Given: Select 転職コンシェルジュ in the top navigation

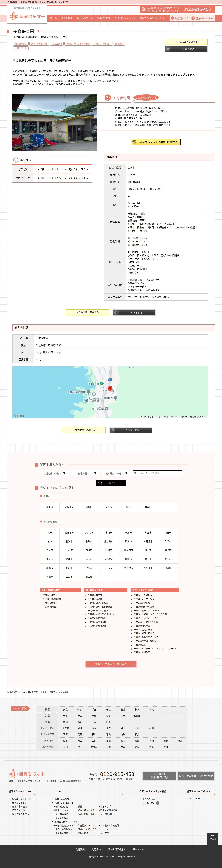Looking at the screenshot, I should coord(125,18).
